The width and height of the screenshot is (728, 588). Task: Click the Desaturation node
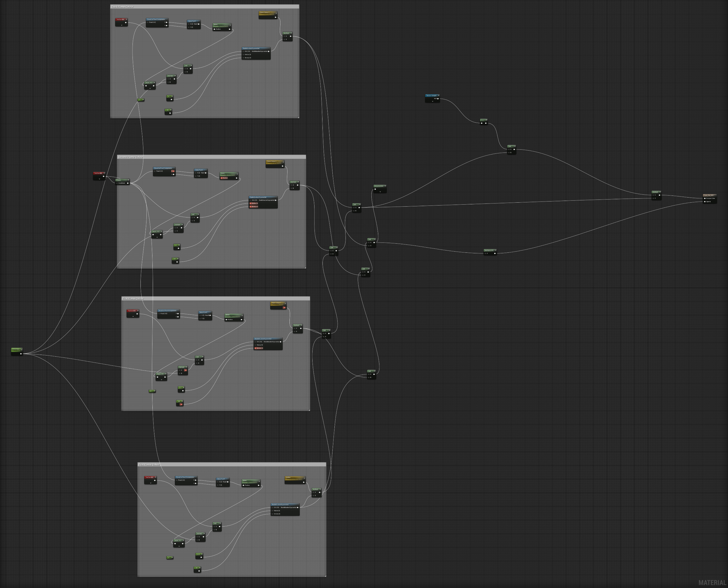(379, 186)
